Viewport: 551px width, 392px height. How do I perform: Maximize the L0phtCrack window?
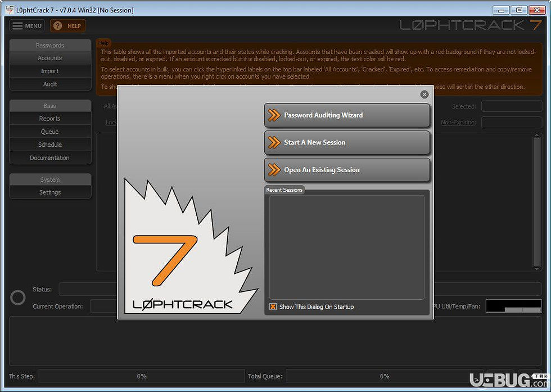(518, 10)
